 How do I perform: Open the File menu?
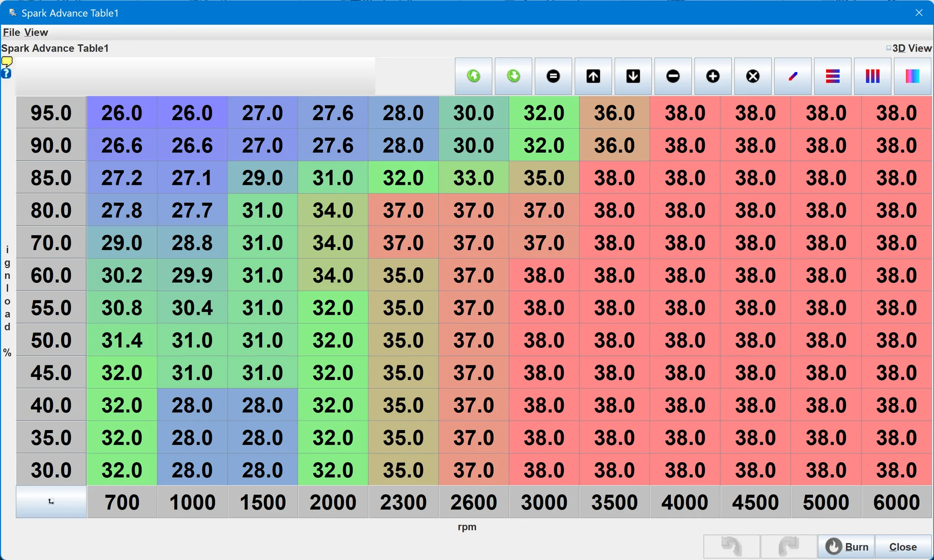(x=12, y=32)
